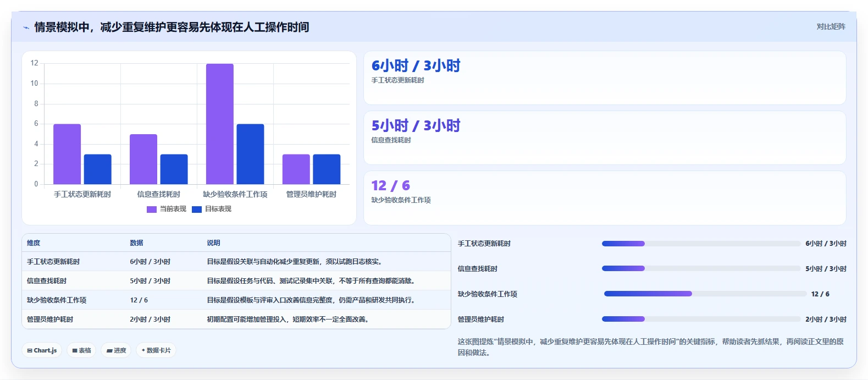Screen dimensions: 868x380
Task: Click the chart x-axis label 管理员维护耗时
Action: tap(311, 195)
